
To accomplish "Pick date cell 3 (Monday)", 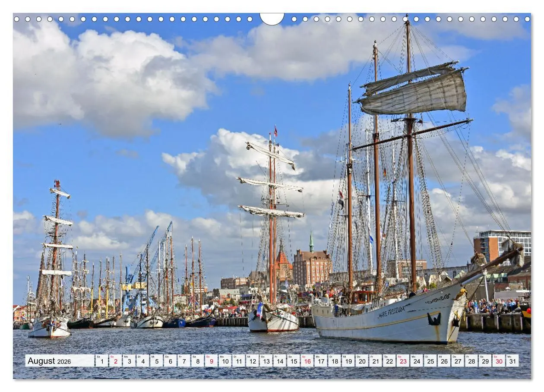I will [129, 361].
